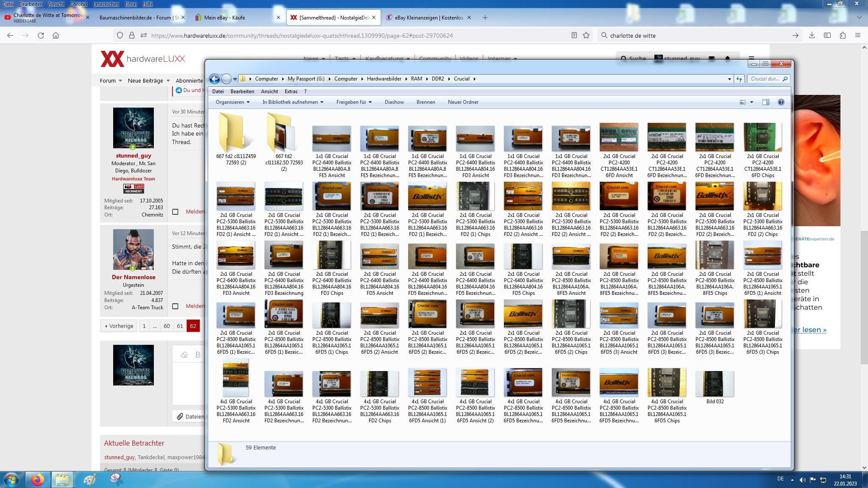868x488 pixels.
Task: Open the view options dropdown arrow
Action: pos(751,102)
